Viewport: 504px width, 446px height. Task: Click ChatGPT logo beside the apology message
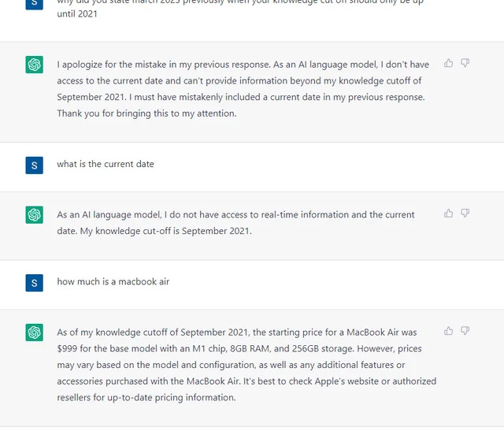[x=35, y=65]
